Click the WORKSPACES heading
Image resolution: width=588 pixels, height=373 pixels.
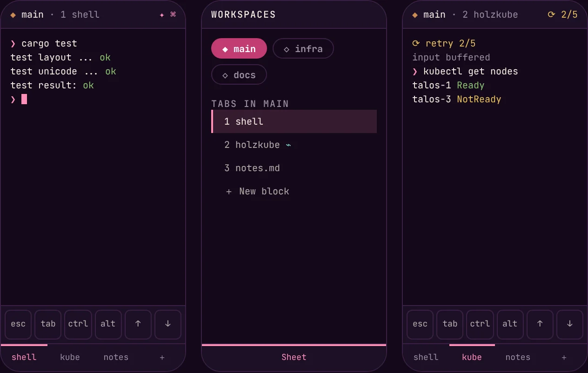pyautogui.click(x=243, y=14)
